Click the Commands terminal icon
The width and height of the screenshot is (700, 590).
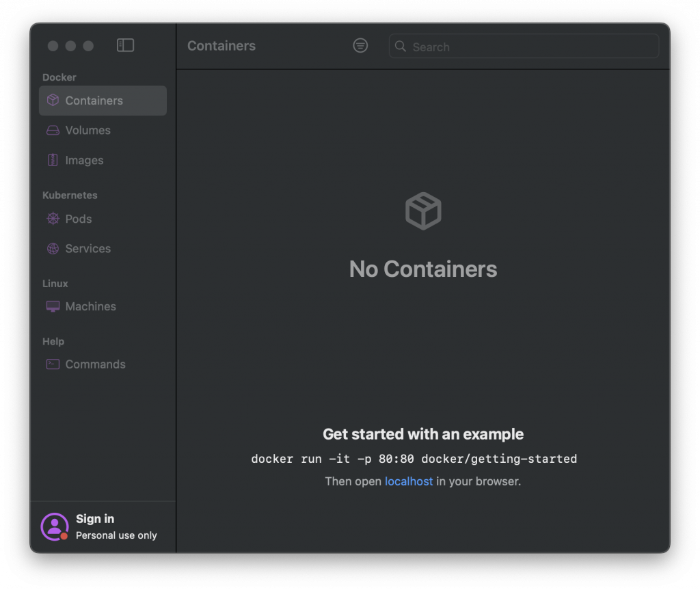click(53, 364)
